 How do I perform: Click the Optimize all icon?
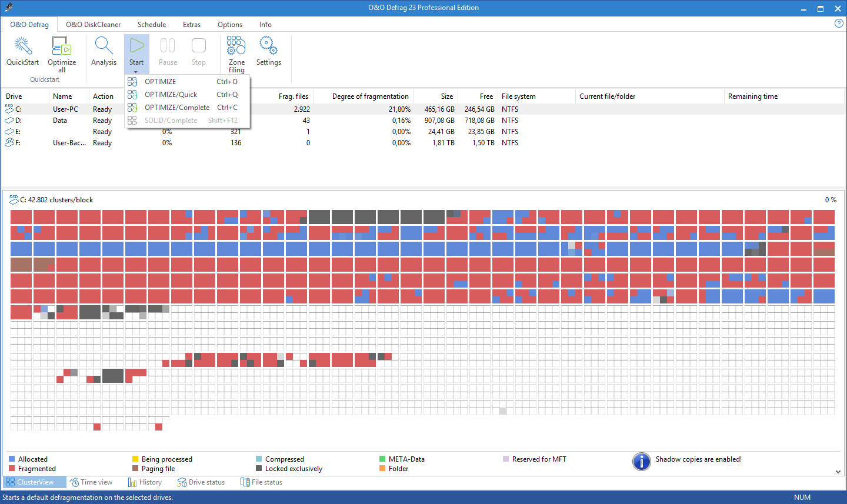(x=61, y=46)
